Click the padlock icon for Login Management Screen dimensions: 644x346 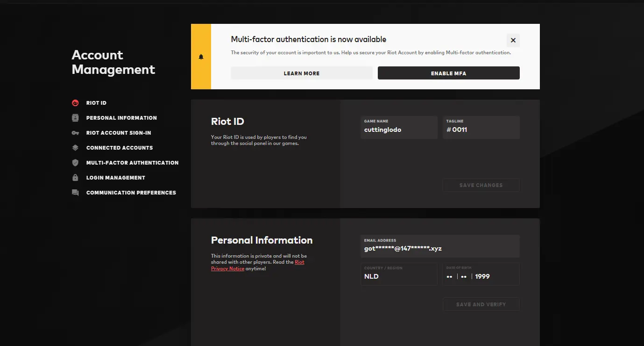pyautogui.click(x=75, y=178)
